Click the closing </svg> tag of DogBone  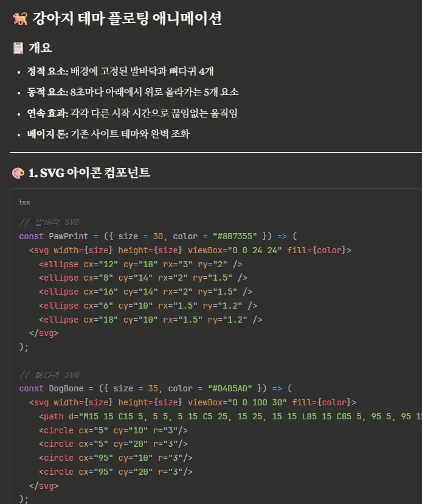point(44,486)
